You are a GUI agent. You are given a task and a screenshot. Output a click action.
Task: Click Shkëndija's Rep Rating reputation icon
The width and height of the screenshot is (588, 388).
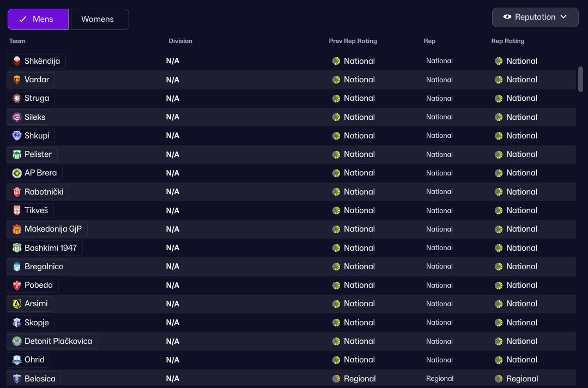click(499, 61)
